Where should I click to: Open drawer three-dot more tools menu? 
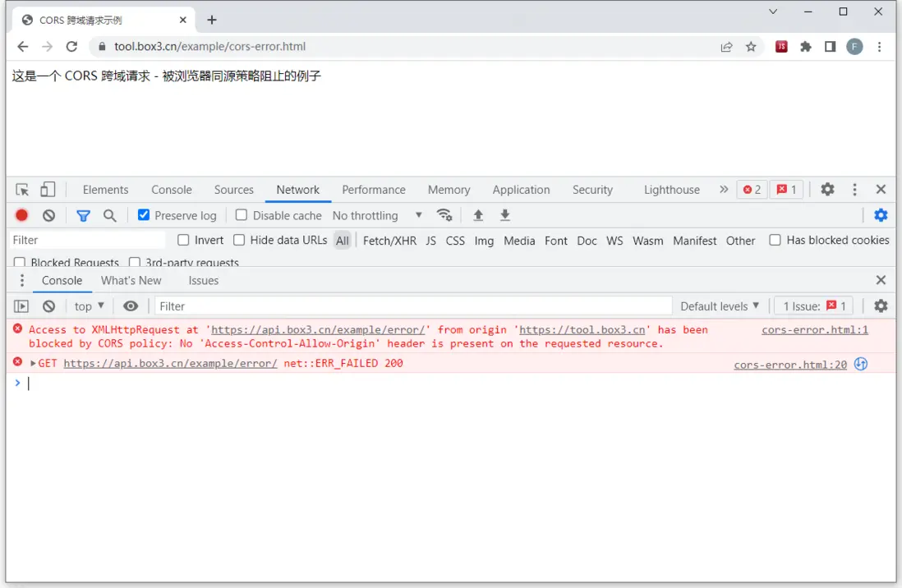point(22,280)
